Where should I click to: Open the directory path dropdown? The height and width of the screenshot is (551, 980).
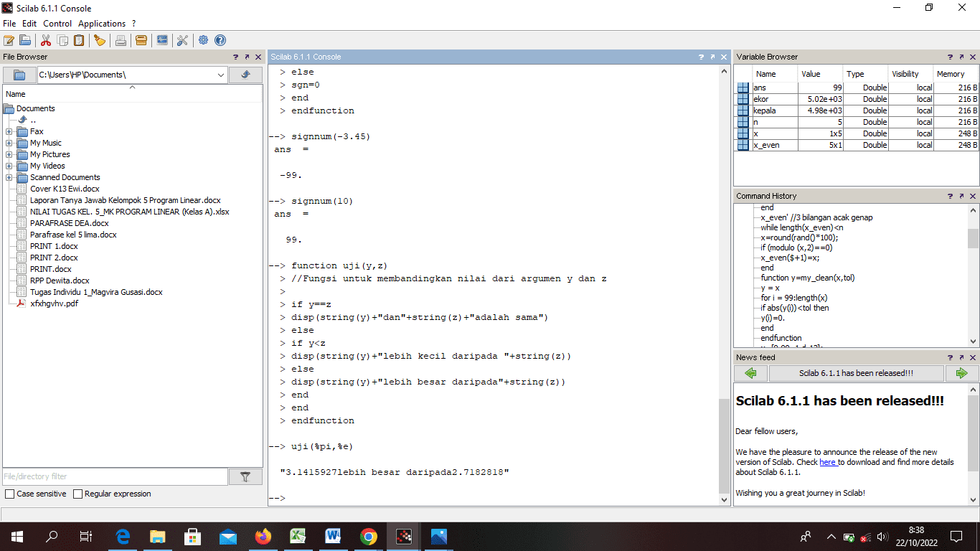tap(220, 75)
